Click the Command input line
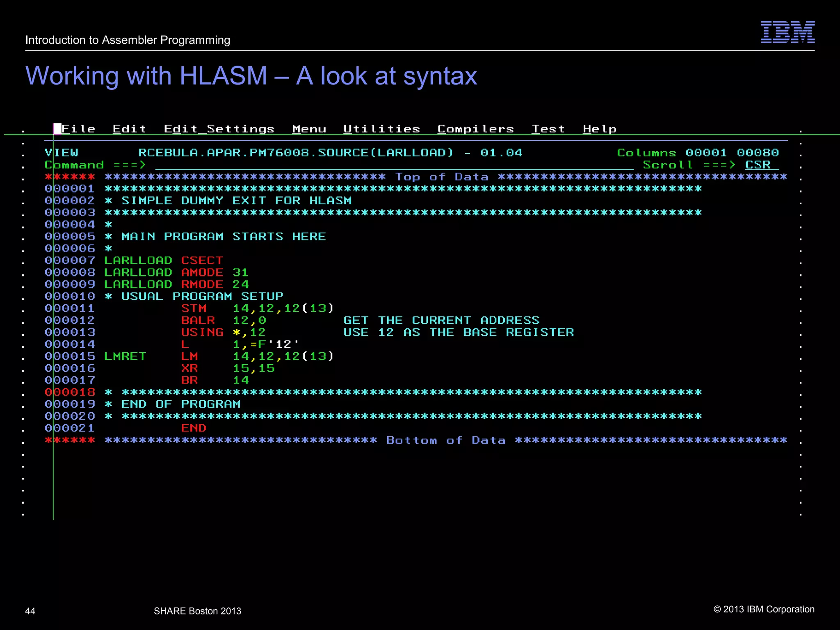The image size is (840, 630). (x=395, y=165)
